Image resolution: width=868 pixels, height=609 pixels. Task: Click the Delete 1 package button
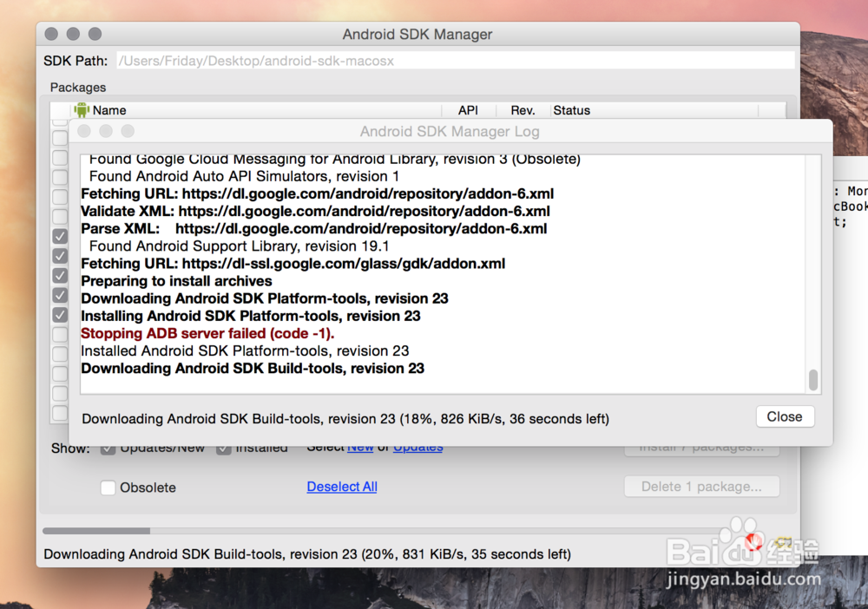click(x=702, y=487)
